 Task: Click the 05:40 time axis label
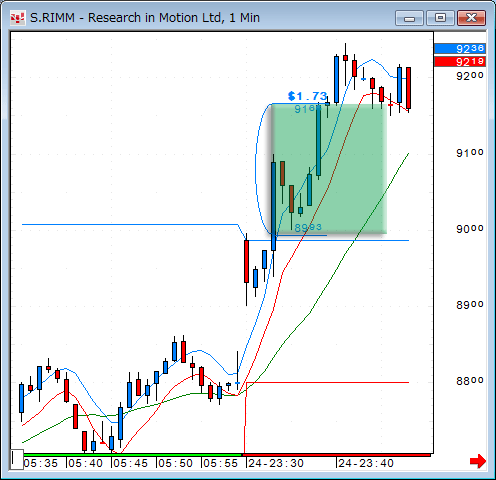pos(86,463)
